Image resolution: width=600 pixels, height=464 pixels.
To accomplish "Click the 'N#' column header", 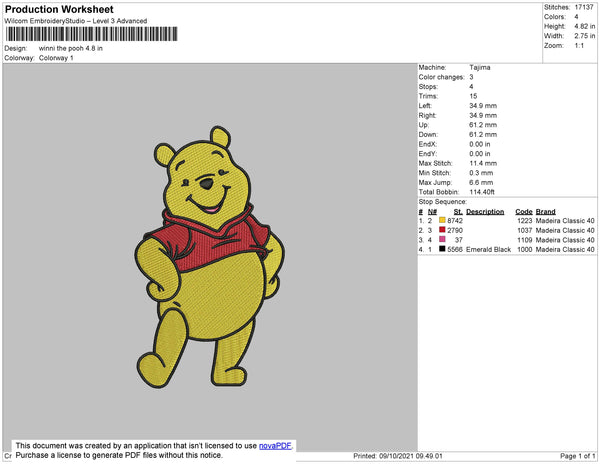I will [x=432, y=212].
